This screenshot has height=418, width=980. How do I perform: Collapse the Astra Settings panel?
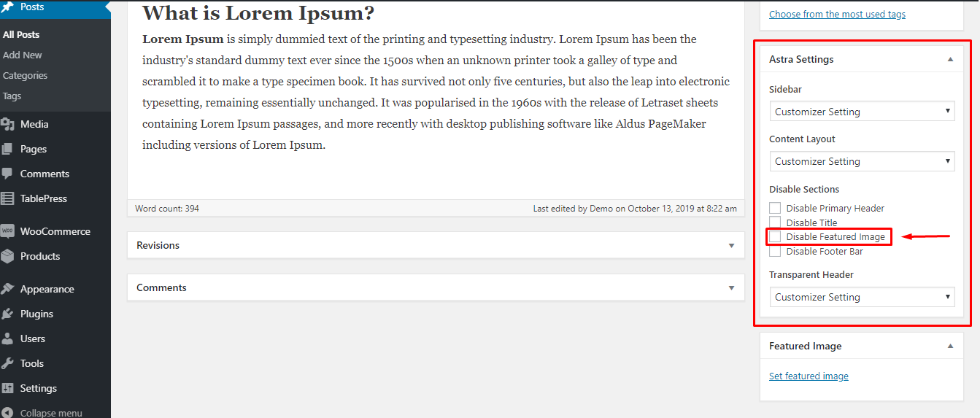950,59
